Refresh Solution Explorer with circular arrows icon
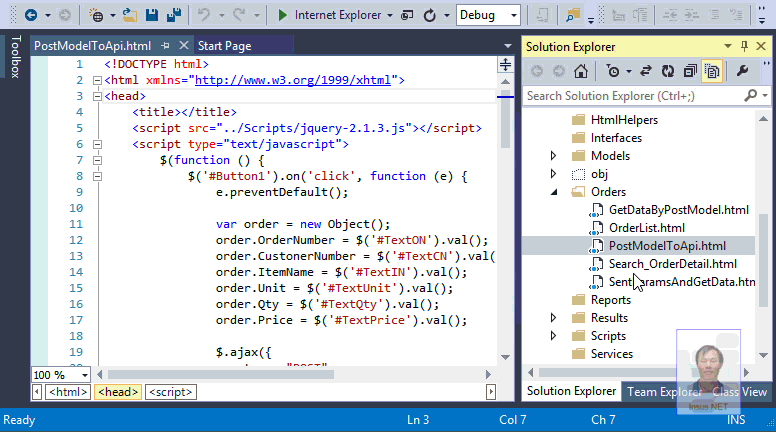 668,71
